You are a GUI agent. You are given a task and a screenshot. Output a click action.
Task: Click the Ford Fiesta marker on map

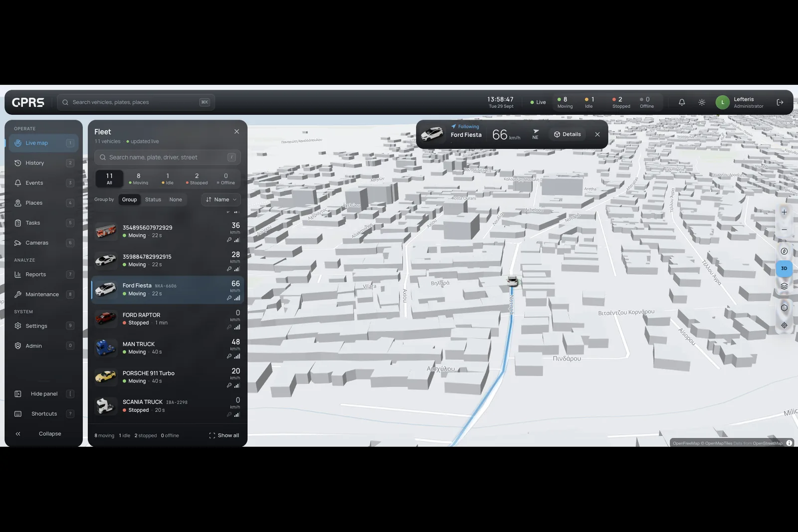point(512,281)
